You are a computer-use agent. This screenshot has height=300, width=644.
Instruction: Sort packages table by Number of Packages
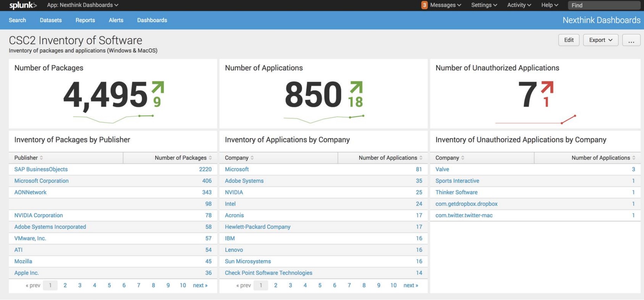210,158
